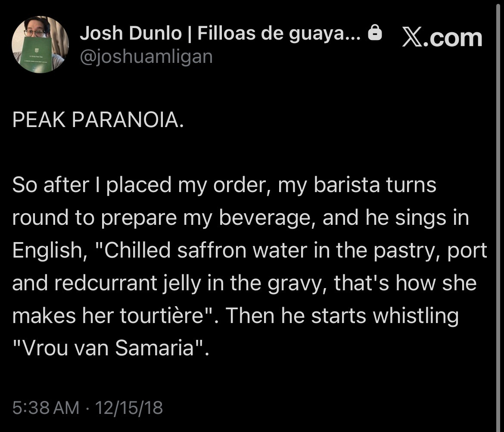Screen dimensions: 504x432
Task: Click the @joshuamligan handle
Action: pyautogui.click(x=146, y=56)
